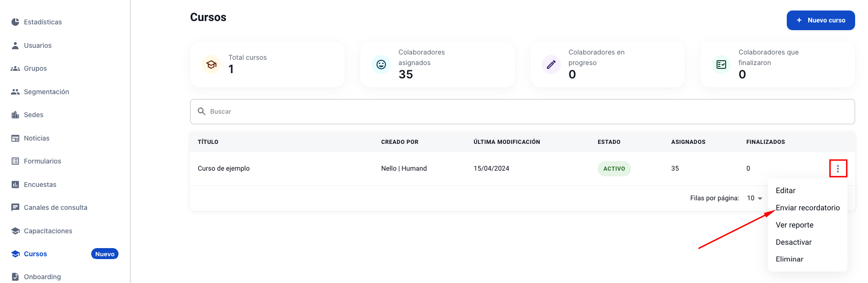Image resolution: width=868 pixels, height=283 pixels.
Task: Open the rows per page dropdown
Action: pos(755,198)
